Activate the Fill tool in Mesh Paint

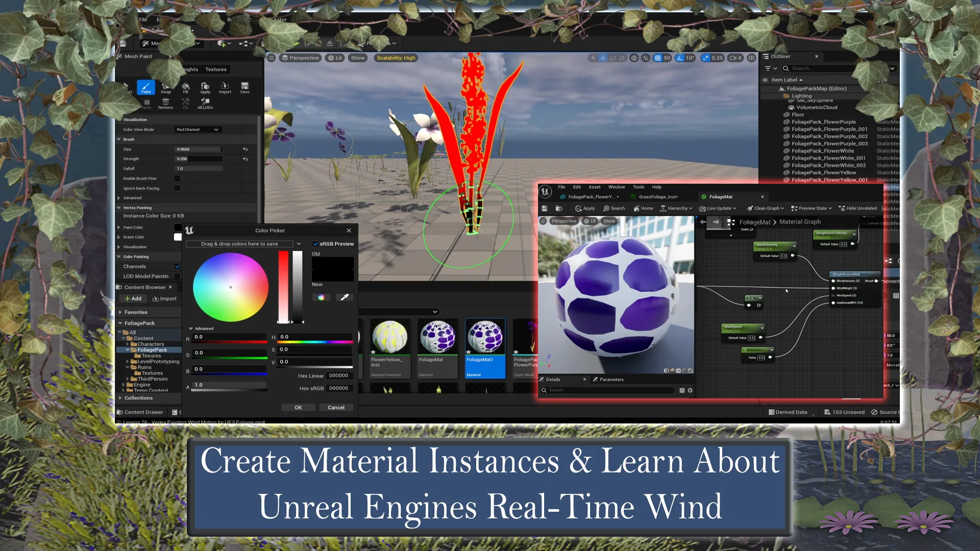pyautogui.click(x=185, y=88)
